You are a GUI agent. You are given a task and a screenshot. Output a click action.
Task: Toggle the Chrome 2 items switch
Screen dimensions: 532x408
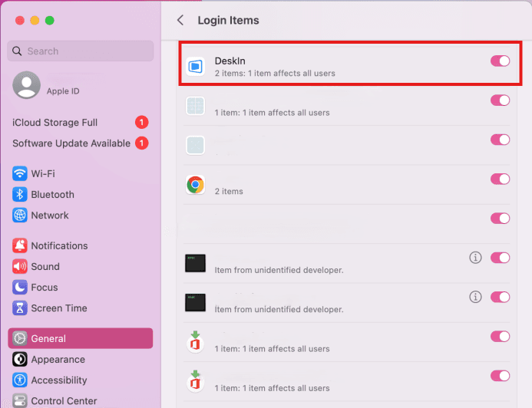[x=500, y=179]
